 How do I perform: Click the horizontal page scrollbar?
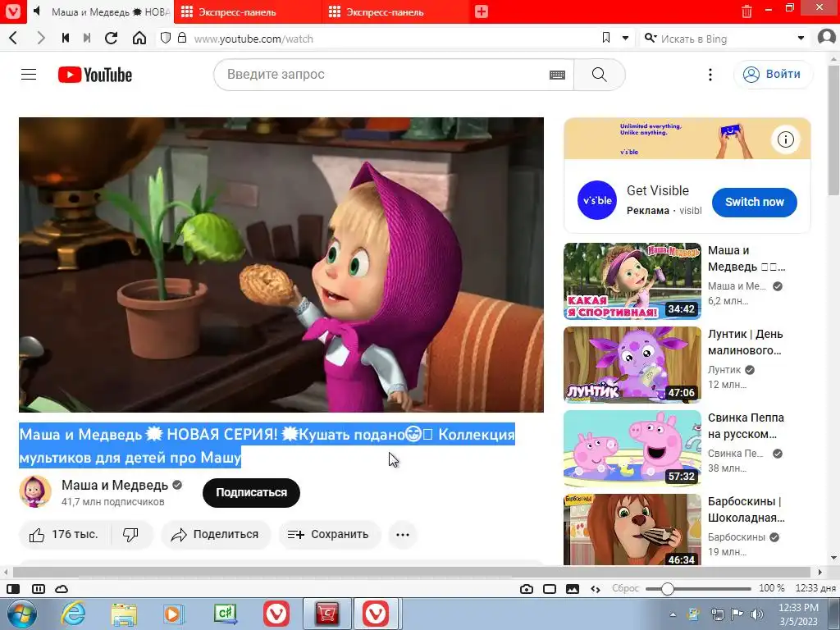click(x=413, y=572)
